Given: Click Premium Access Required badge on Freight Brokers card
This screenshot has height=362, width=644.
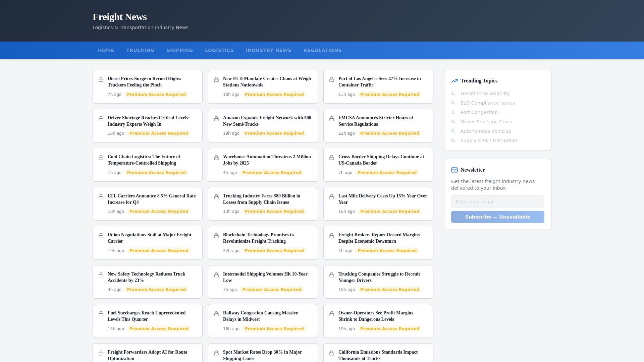Looking at the screenshot, I should (x=387, y=251).
